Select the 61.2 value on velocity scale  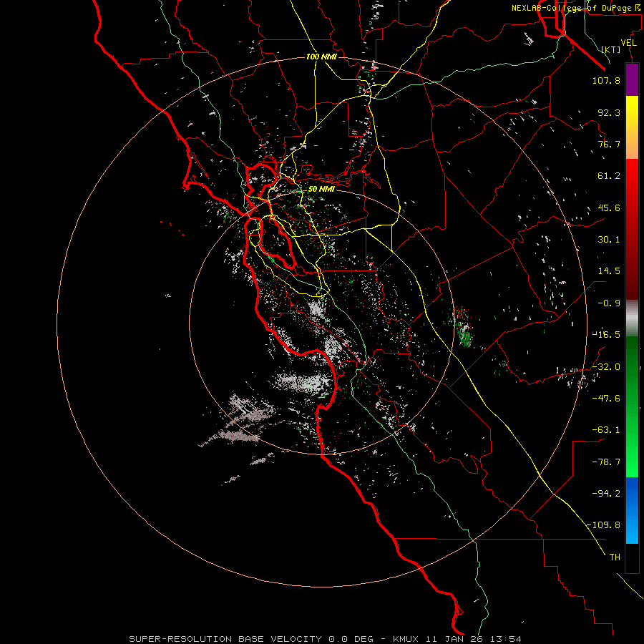point(609,176)
